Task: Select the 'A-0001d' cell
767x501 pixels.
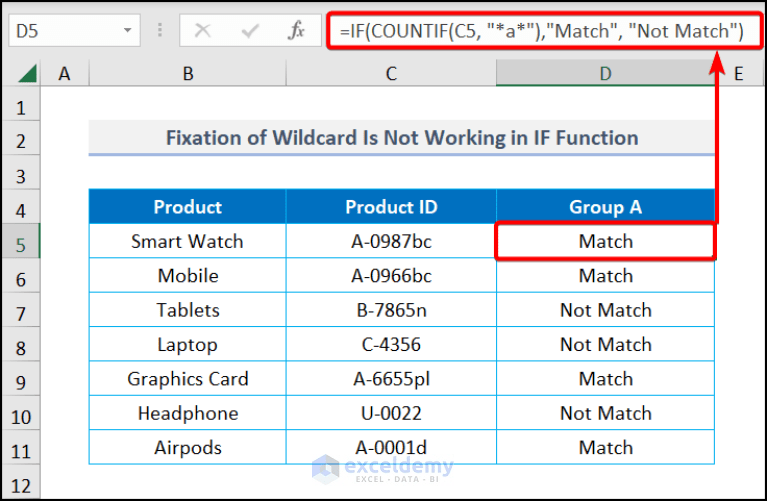Action: 391,447
